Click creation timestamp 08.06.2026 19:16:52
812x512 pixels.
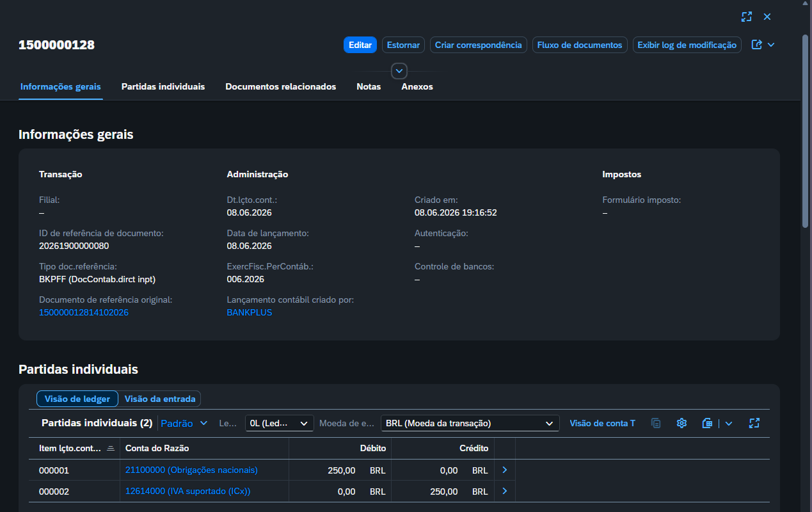(456, 212)
